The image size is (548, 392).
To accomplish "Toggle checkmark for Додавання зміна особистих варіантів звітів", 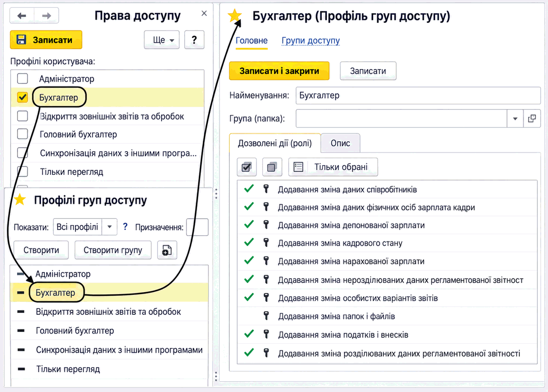I will 249,297.
